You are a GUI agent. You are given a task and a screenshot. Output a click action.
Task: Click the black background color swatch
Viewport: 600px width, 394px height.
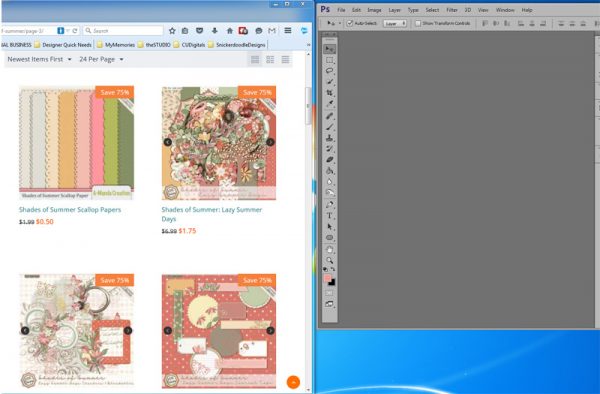tap(332, 283)
